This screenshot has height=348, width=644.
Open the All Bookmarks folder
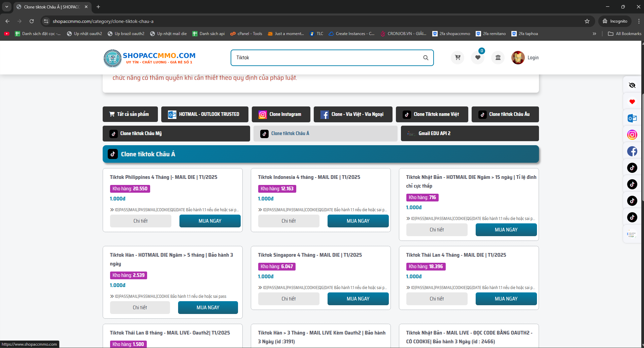point(625,34)
